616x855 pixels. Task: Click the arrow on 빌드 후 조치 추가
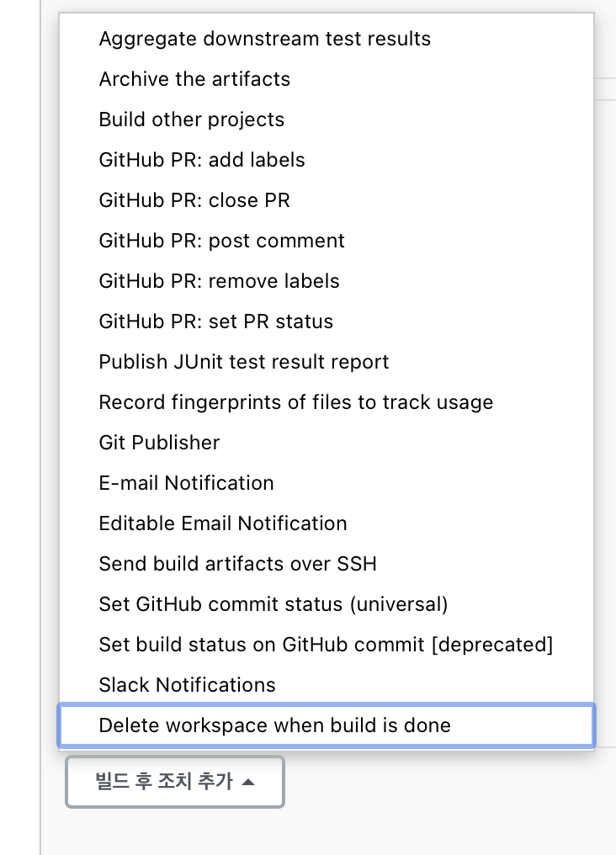tap(248, 782)
